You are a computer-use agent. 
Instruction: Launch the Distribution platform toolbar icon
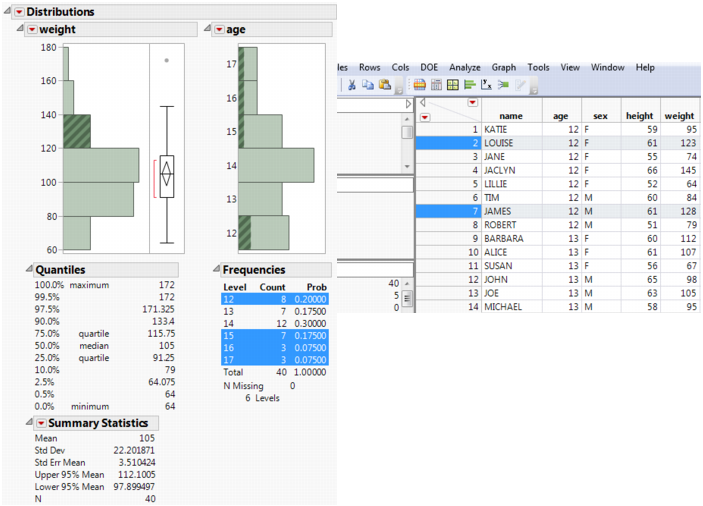point(470,85)
